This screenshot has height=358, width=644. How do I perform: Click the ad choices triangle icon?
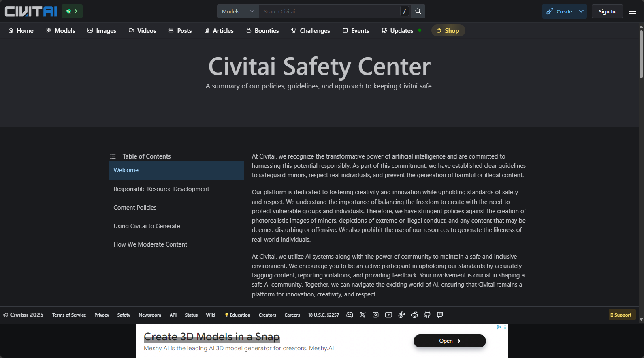click(499, 327)
